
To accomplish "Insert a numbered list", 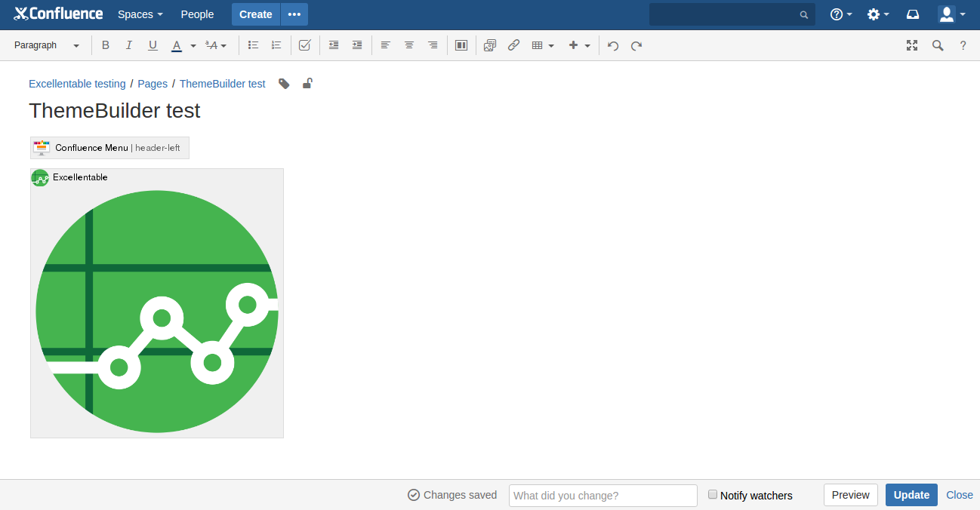I will tap(276, 45).
